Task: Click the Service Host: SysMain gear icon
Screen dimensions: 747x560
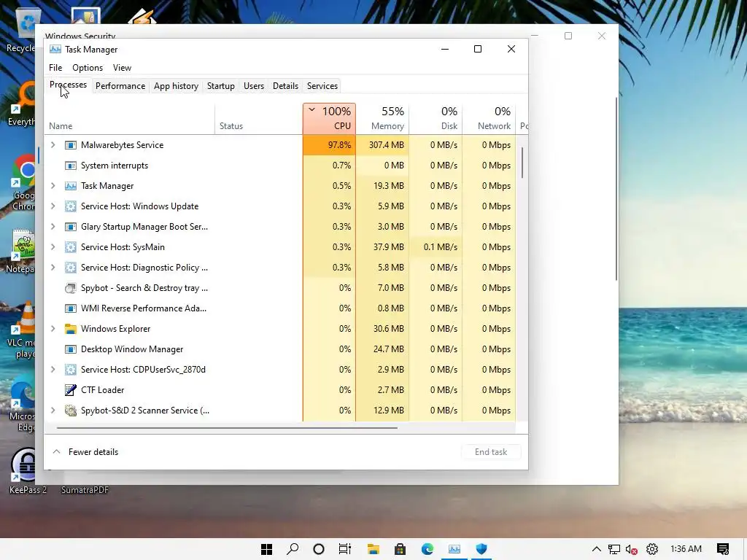Action: (71, 247)
